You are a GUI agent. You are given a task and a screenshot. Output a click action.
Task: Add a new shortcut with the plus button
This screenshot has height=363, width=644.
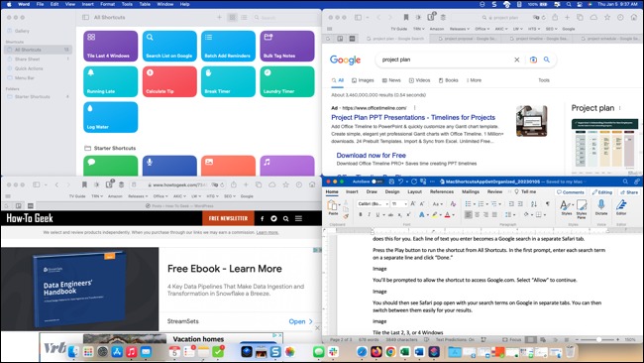pos(219,17)
